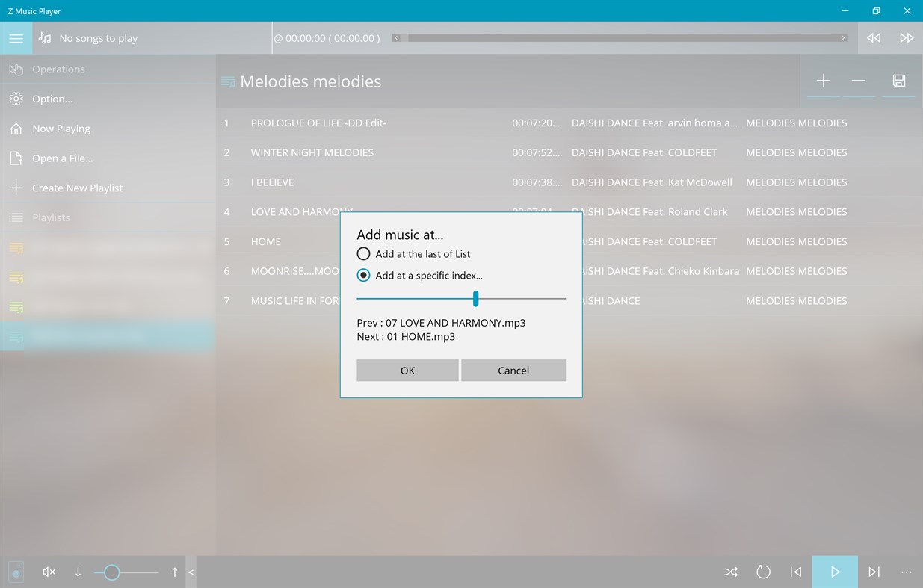The image size is (923, 588).
Task: Collapse the seek bar with the left chevron
Action: coord(190,572)
